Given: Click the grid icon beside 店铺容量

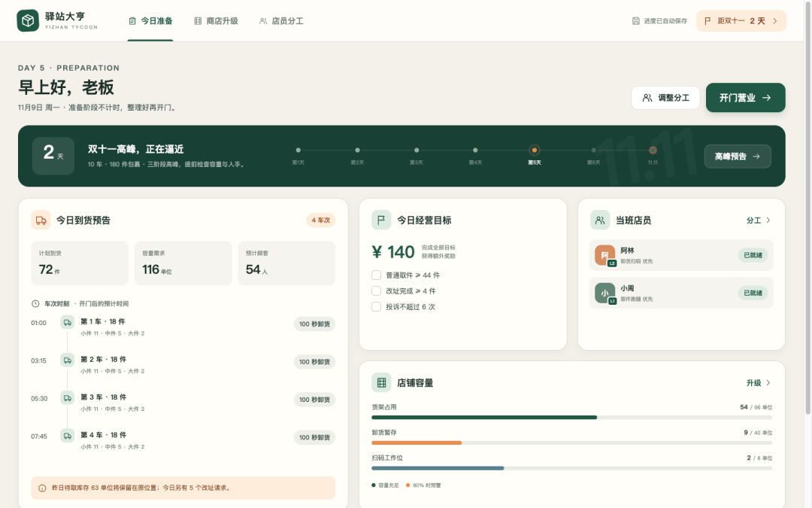Looking at the screenshot, I should [x=381, y=382].
